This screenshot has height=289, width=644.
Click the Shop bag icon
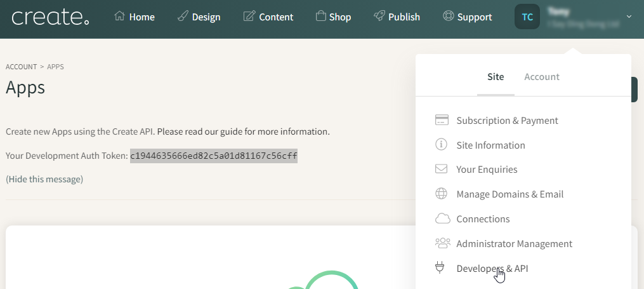[320, 16]
